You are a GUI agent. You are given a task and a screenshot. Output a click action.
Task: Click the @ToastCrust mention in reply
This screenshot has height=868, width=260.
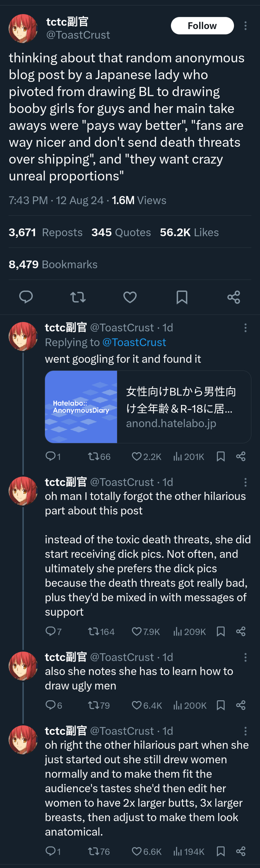click(134, 342)
